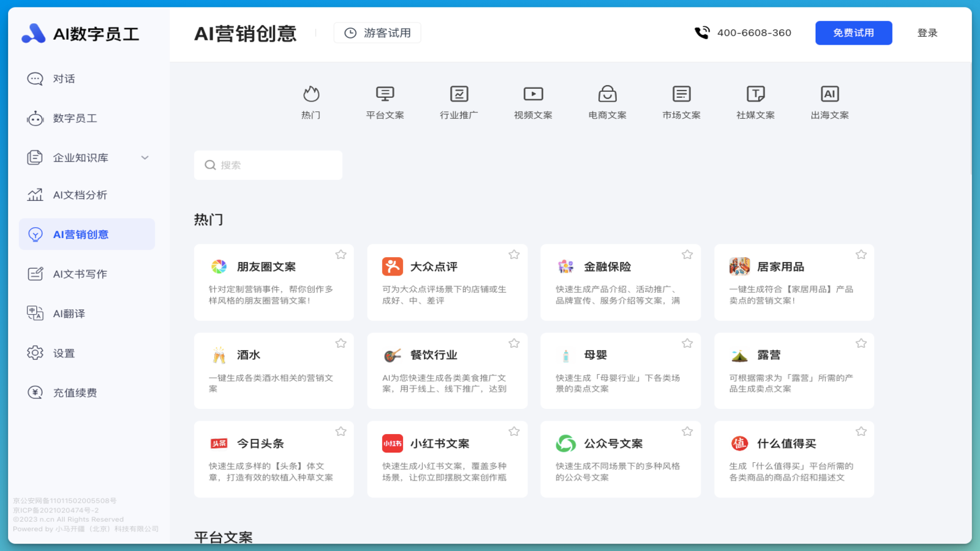This screenshot has height=551, width=980.
Task: Open the 出海文案 AI icon
Action: click(x=829, y=93)
